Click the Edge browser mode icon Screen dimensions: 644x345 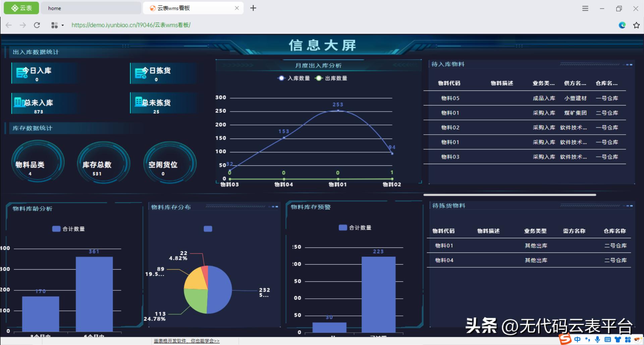pyautogui.click(x=622, y=25)
